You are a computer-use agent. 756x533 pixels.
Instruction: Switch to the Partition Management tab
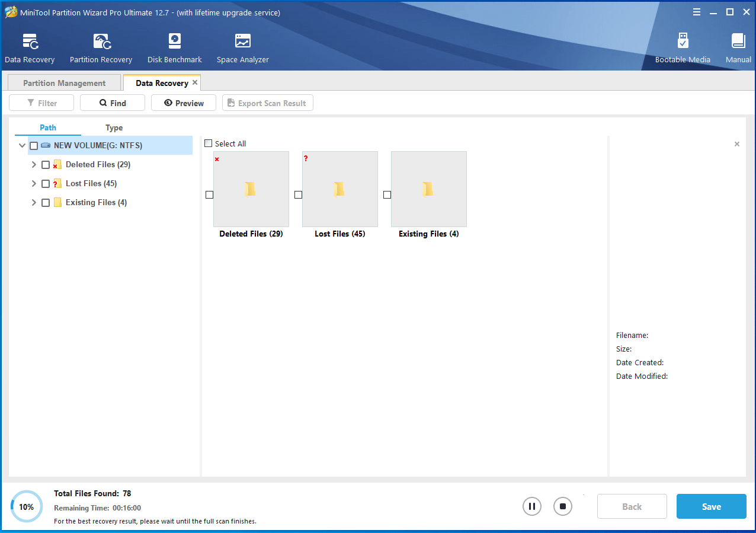[64, 83]
